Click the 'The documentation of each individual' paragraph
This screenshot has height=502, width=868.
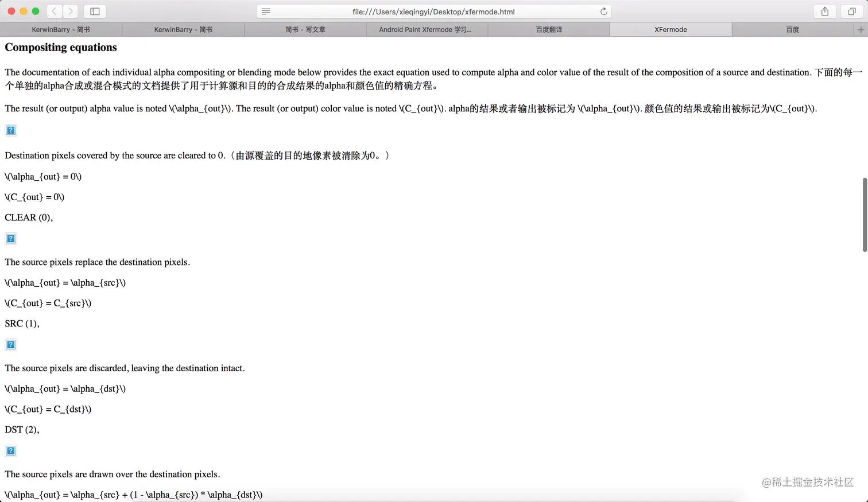coord(433,79)
